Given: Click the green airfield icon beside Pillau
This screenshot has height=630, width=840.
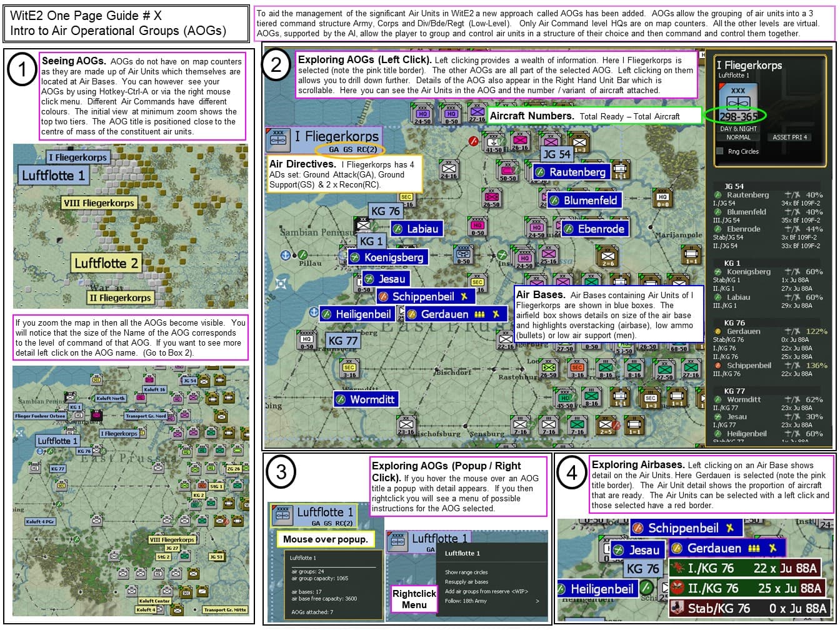Looking at the screenshot, I should tap(302, 254).
